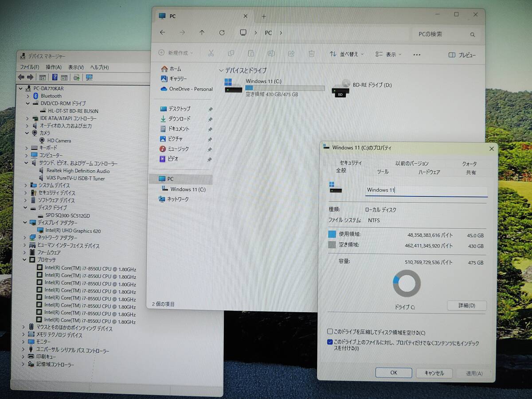Collapse the プロセッサ tree node
Image resolution: width=532 pixels, height=399 pixels.
click(24, 260)
